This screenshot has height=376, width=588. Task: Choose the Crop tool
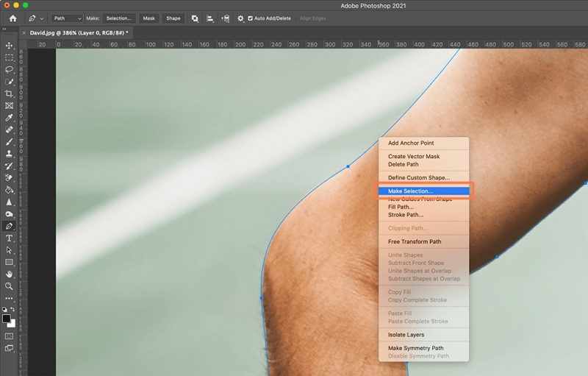tap(9, 93)
